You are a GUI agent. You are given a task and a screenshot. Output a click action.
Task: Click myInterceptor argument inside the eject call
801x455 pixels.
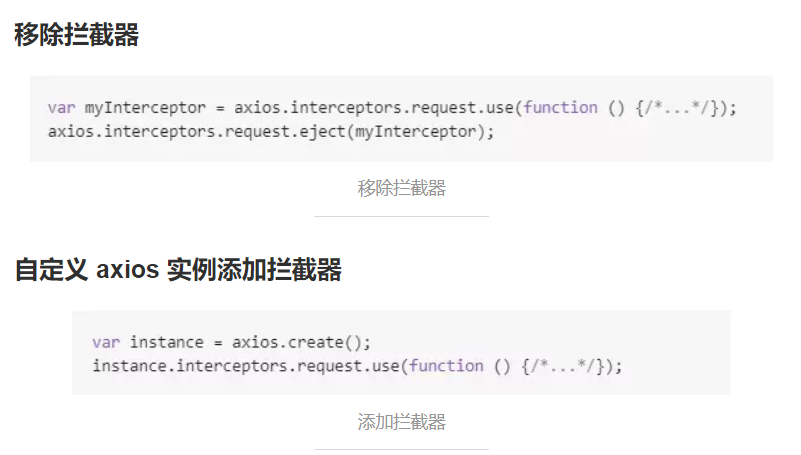[x=416, y=131]
